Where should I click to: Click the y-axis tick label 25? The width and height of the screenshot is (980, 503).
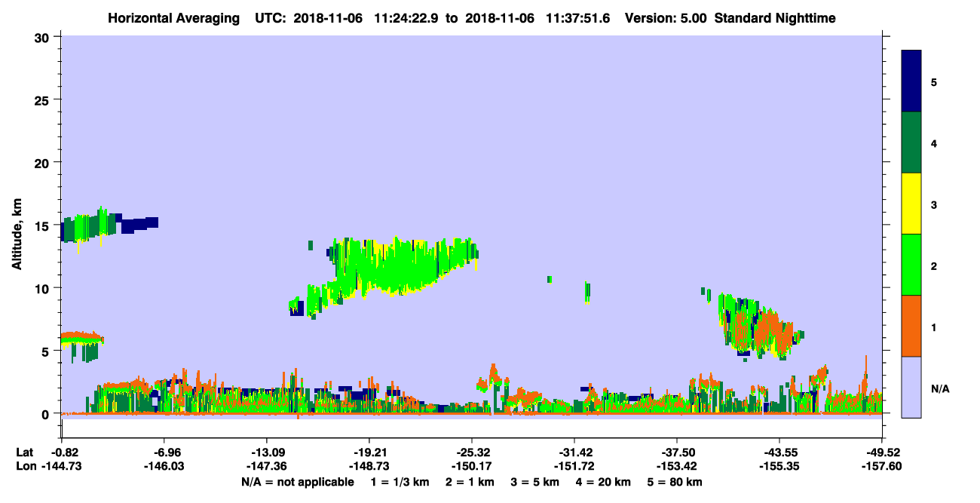pyautogui.click(x=44, y=100)
